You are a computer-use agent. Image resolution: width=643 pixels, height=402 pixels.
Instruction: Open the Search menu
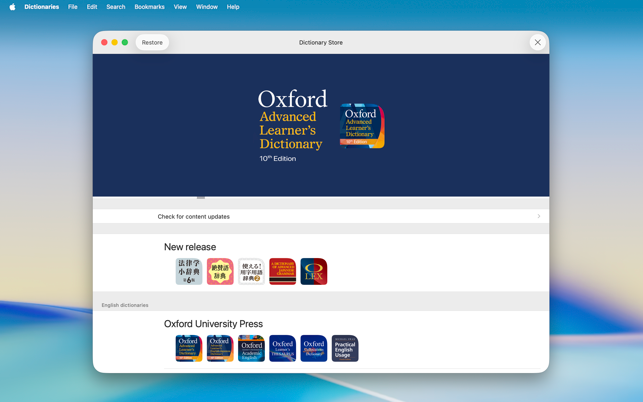click(x=116, y=7)
